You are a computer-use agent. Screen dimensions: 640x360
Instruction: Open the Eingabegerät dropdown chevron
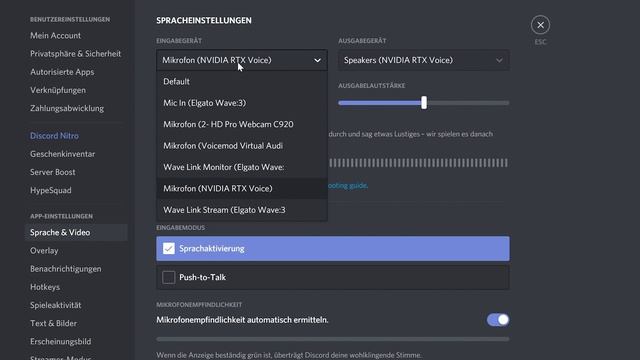click(x=317, y=60)
